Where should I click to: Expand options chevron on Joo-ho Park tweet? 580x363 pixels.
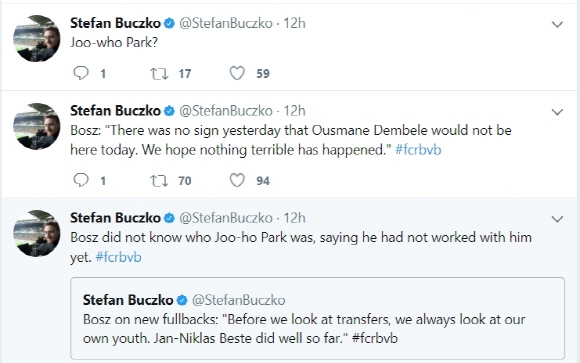(557, 219)
